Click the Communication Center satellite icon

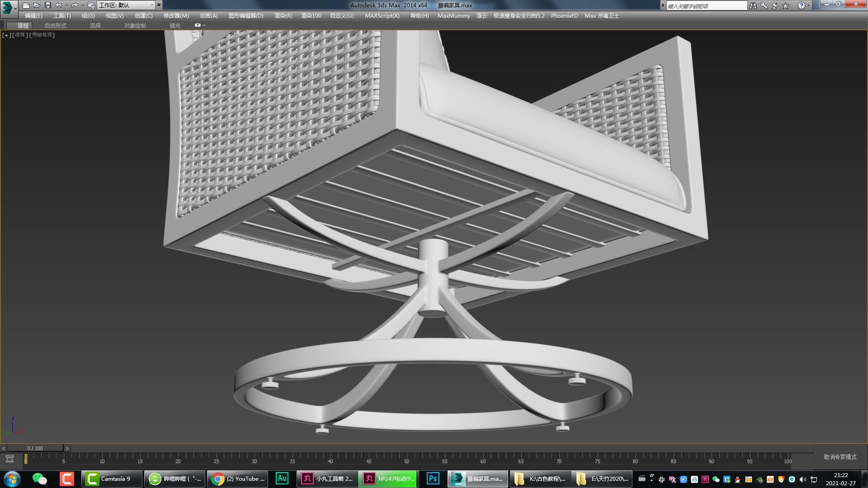[774, 5]
